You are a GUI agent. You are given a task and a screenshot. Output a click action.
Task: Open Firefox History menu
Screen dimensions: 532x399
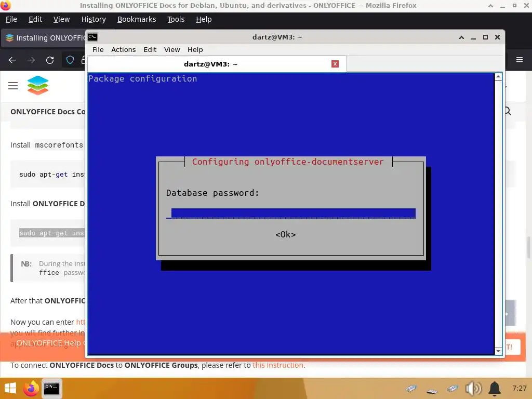pos(94,19)
